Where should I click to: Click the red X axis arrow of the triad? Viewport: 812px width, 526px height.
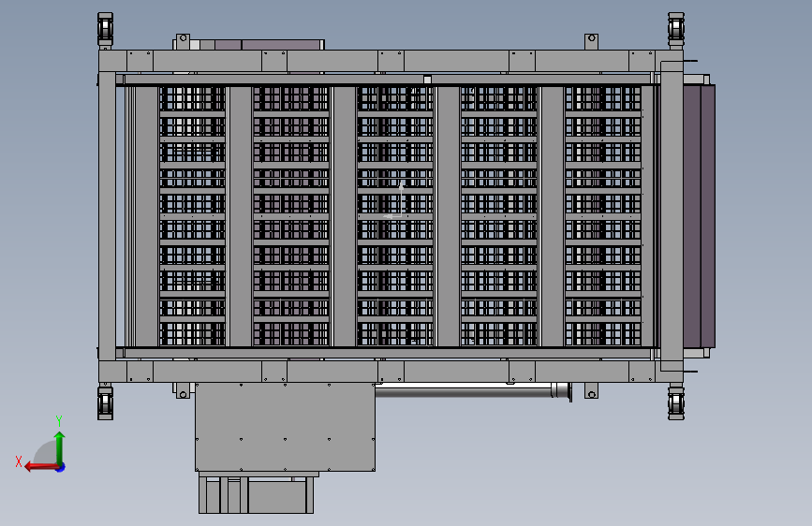41,467
